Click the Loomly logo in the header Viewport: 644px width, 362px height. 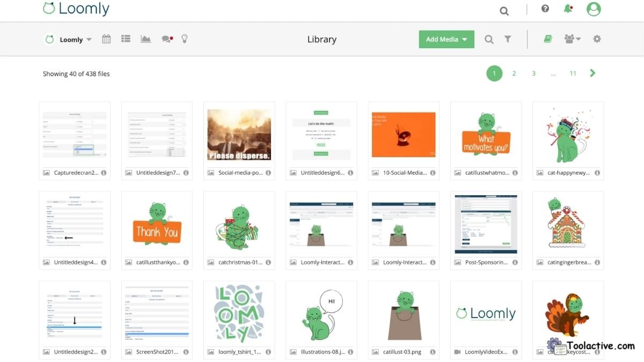click(75, 9)
